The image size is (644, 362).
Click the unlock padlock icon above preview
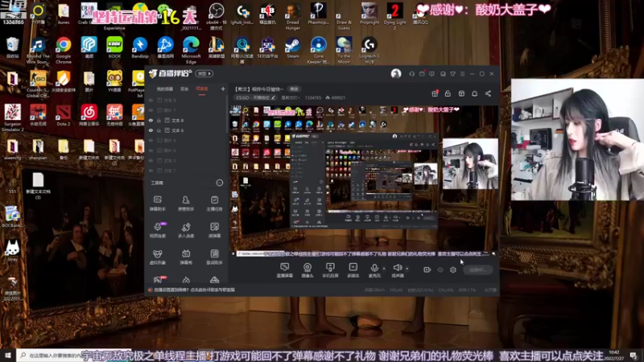[448, 93]
